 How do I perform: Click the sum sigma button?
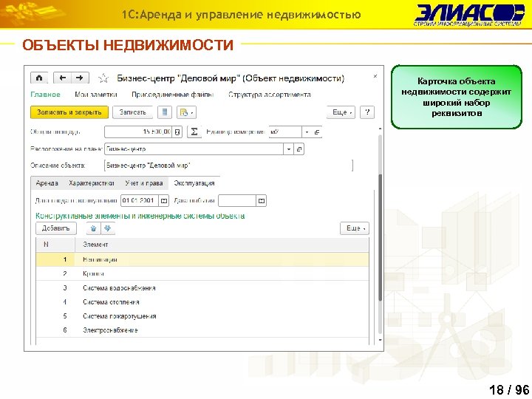click(x=194, y=132)
